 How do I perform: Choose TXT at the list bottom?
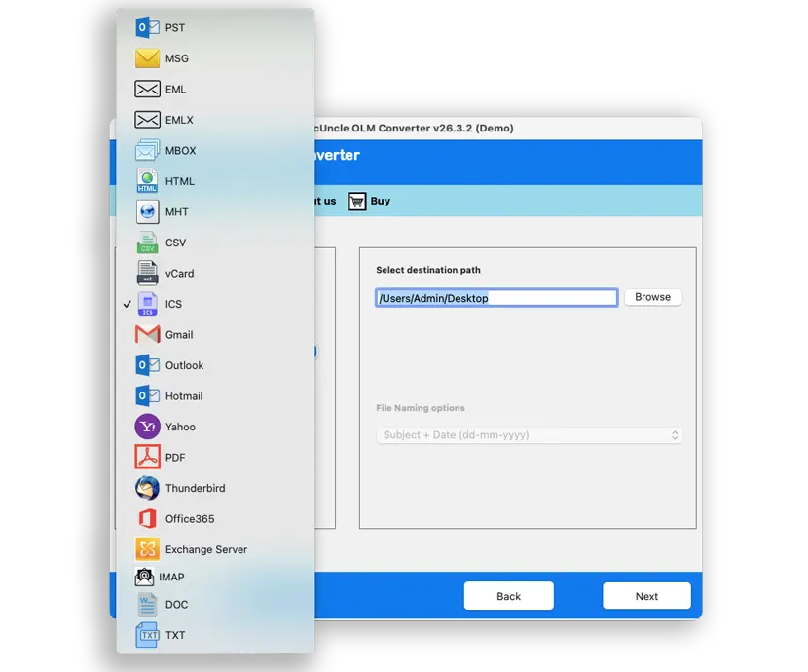coord(215,635)
